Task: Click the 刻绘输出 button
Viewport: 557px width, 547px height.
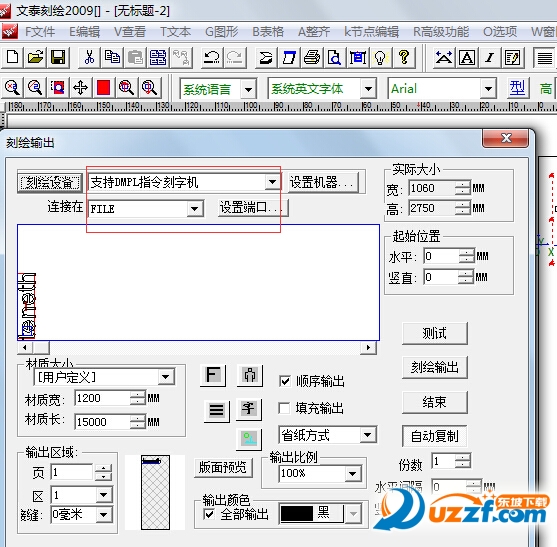Action: tap(434, 367)
